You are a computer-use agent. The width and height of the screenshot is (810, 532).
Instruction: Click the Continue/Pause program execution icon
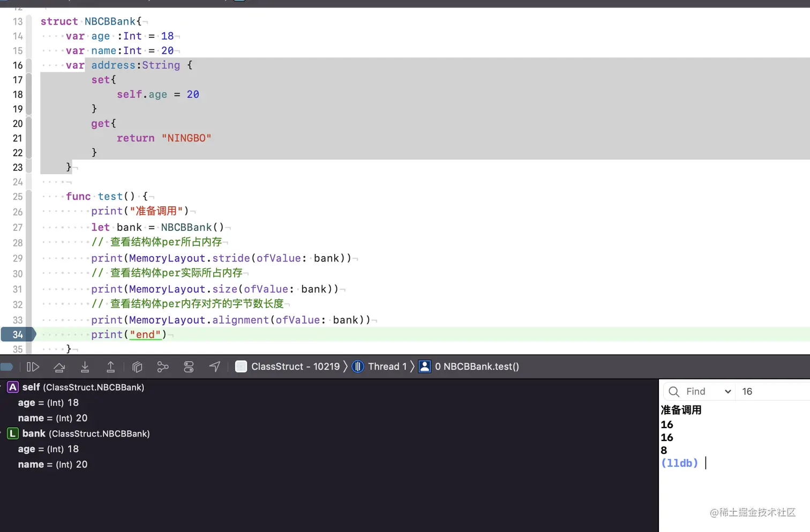[33, 367]
